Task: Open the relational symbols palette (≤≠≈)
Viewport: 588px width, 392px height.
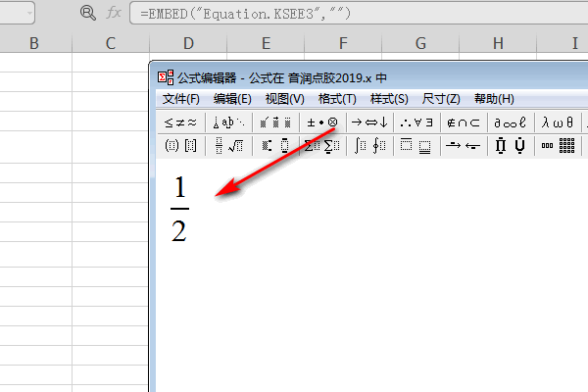Action: [x=180, y=122]
